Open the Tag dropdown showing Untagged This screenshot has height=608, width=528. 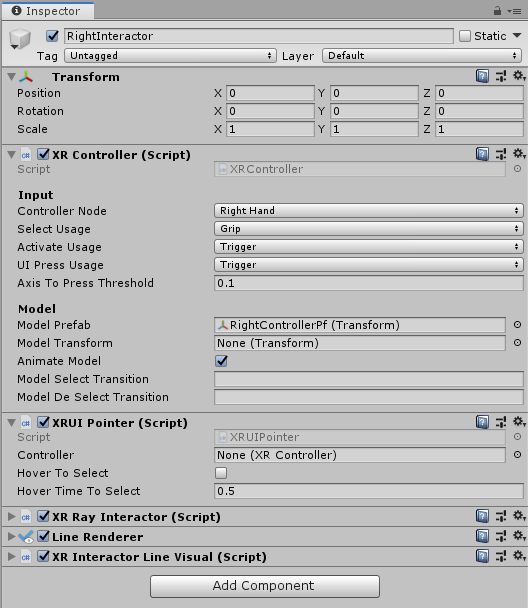point(171,55)
